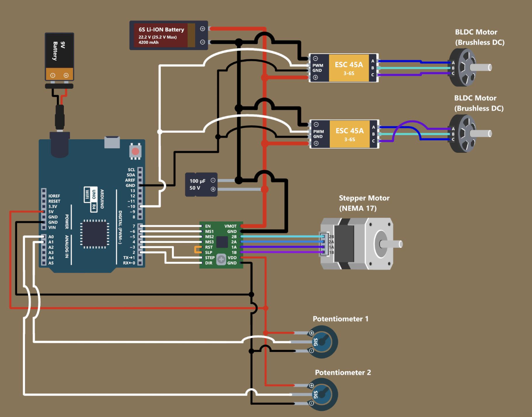Click the 9V Battery component
The image size is (532, 417).
click(59, 57)
